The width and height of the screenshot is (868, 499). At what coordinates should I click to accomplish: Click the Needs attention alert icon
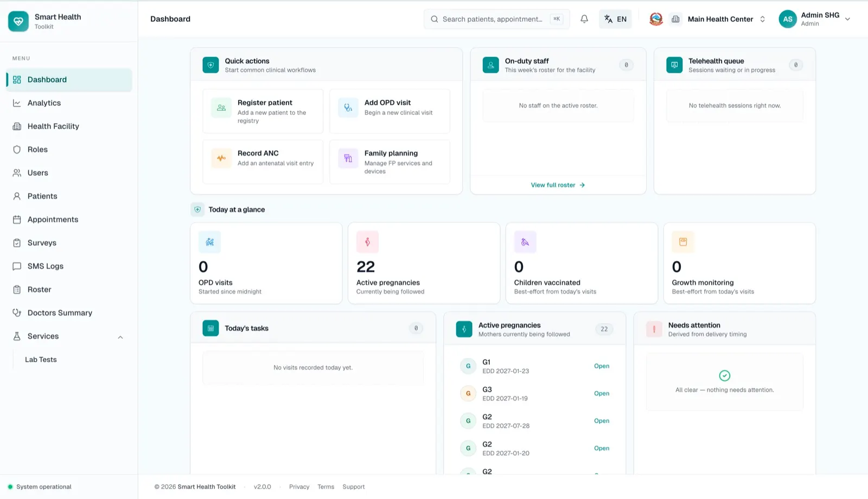coord(654,329)
